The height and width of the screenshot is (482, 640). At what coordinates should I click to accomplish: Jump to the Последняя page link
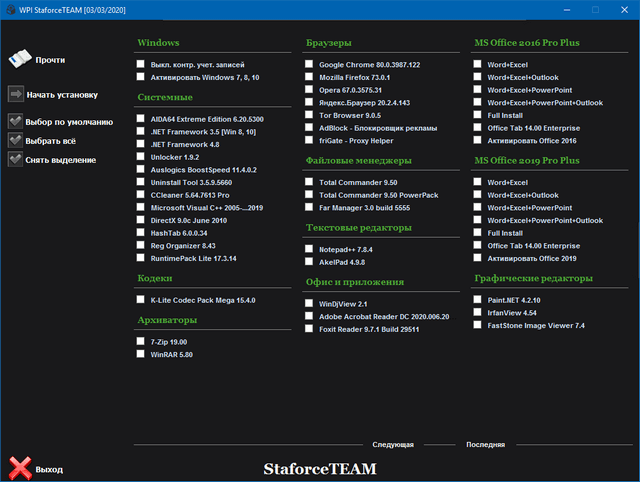486,444
